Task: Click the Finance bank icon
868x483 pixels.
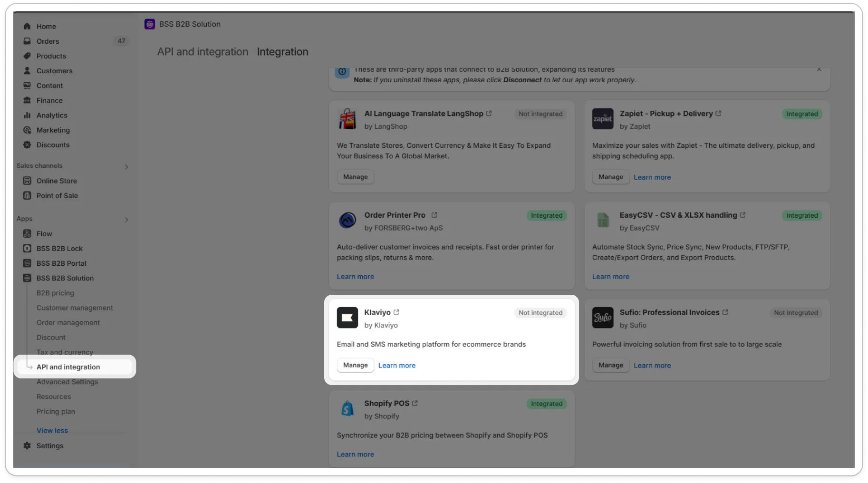Action: 27,100
